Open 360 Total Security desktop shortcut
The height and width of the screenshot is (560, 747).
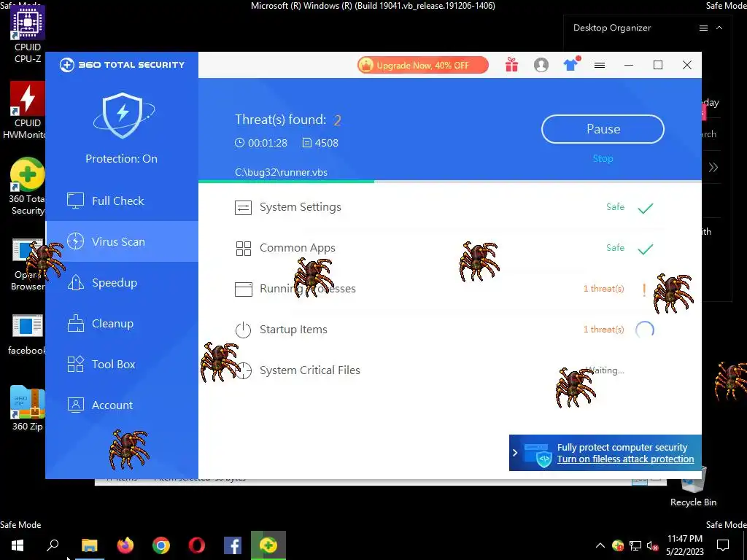(27, 187)
